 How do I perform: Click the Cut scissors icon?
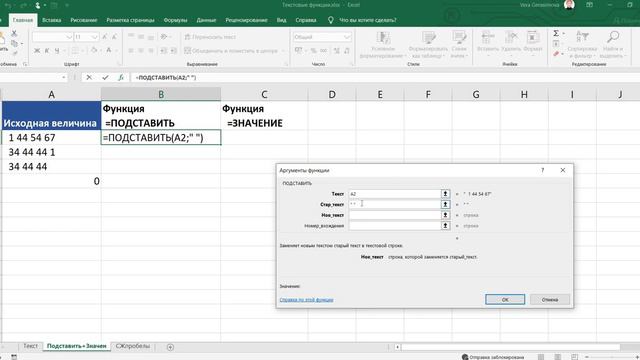(x=14, y=33)
